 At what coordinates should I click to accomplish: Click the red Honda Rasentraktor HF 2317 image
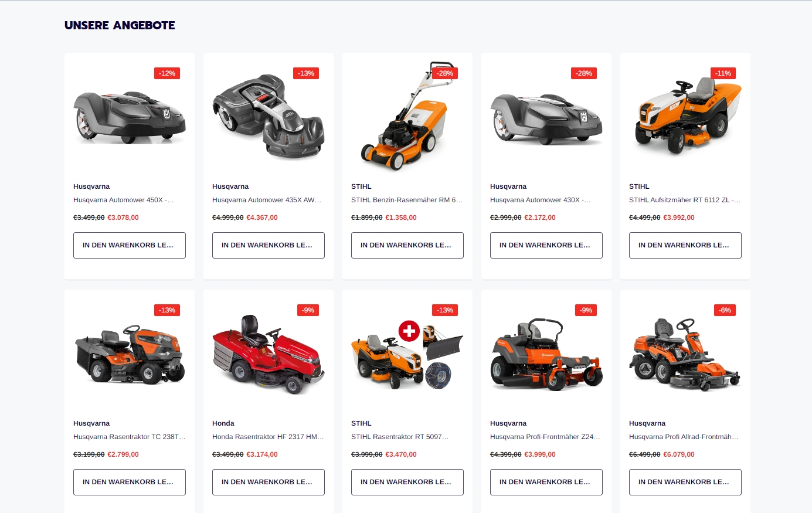(269, 353)
